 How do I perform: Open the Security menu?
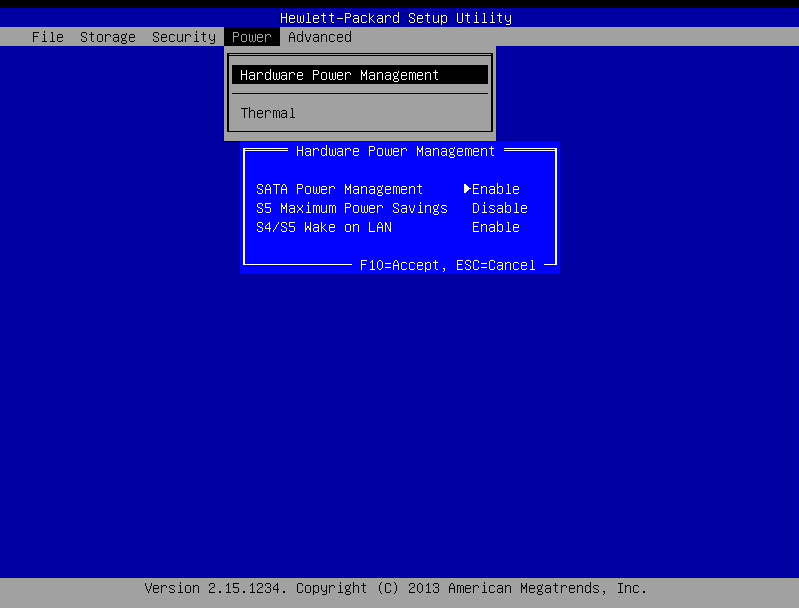[184, 37]
